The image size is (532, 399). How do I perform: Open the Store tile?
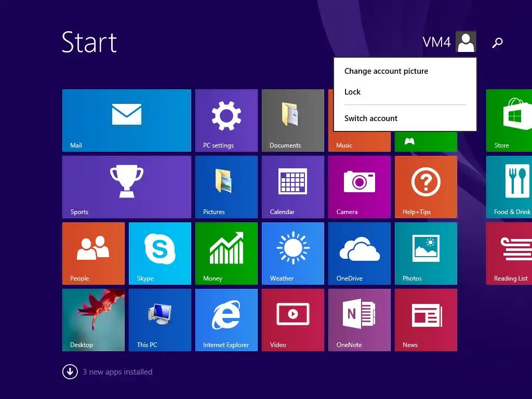point(509,121)
